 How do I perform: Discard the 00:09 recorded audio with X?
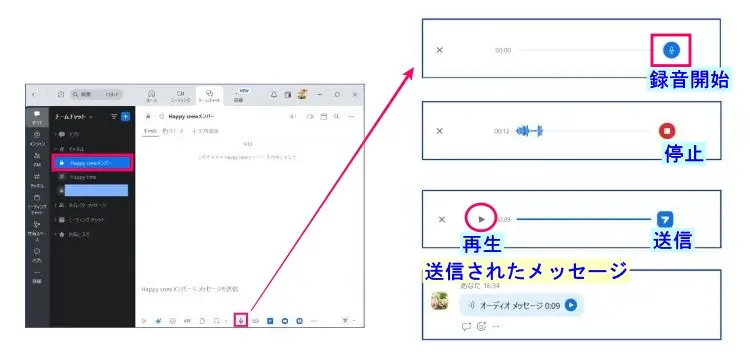tap(442, 219)
